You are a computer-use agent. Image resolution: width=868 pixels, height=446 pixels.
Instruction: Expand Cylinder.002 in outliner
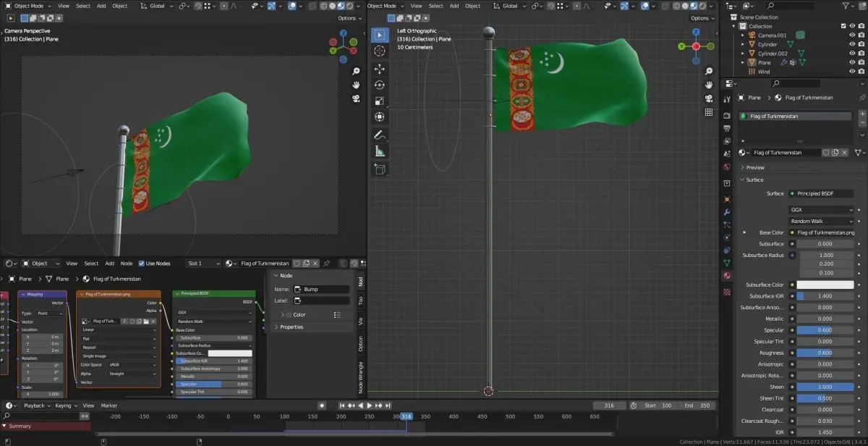click(742, 54)
